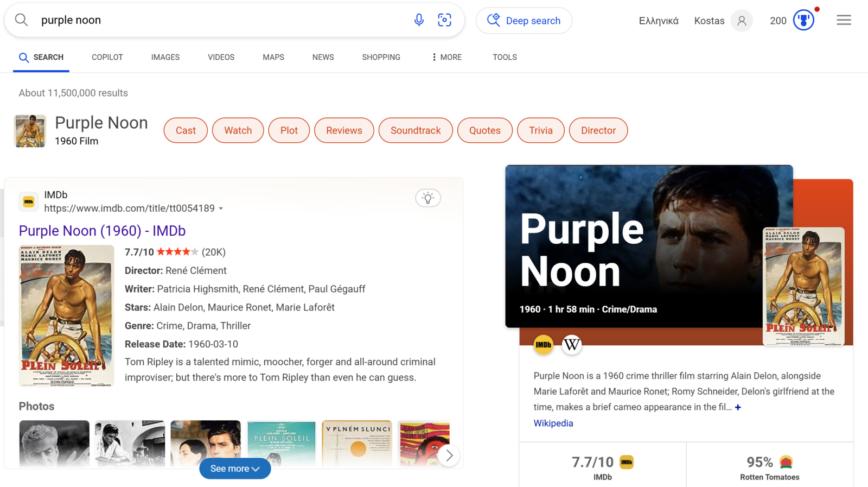
Task: Open visual search camera icon
Action: [x=444, y=20]
